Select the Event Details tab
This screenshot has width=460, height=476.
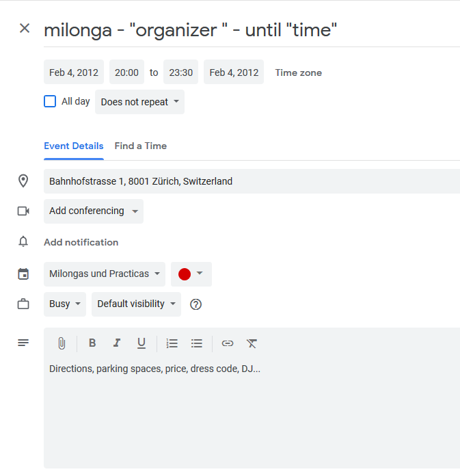tap(74, 146)
